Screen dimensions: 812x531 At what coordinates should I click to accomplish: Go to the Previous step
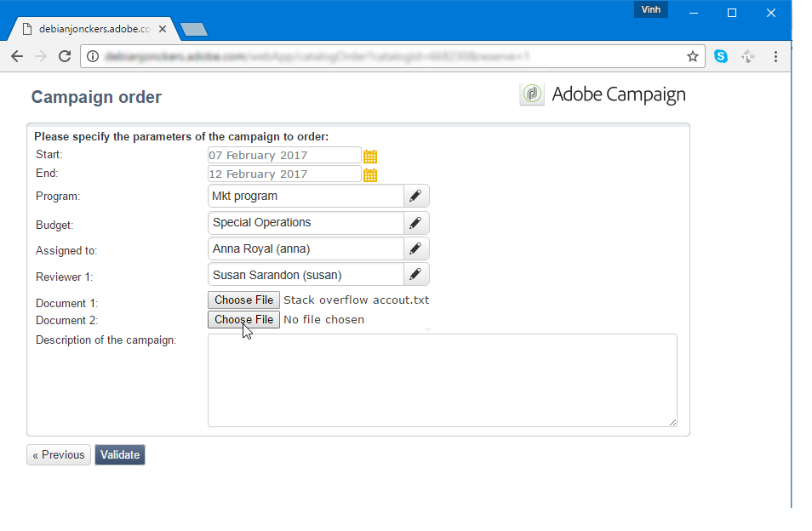(x=59, y=455)
